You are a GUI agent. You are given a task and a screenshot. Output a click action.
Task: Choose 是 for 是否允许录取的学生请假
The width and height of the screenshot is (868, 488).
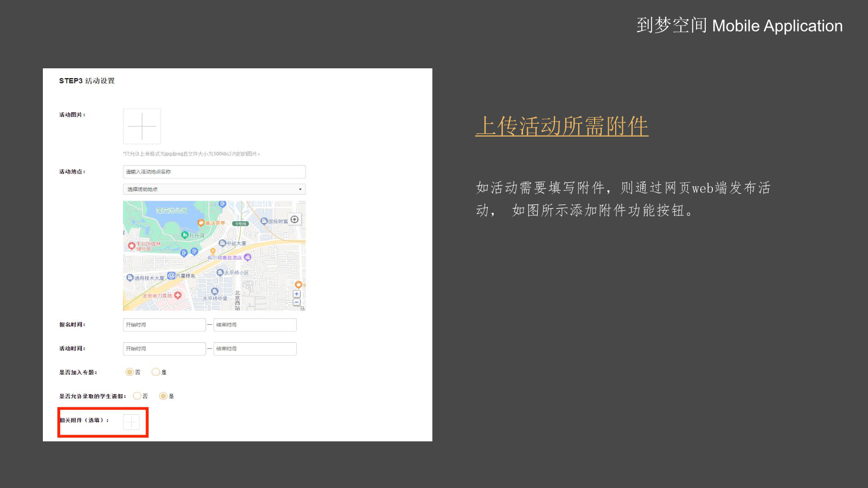pyautogui.click(x=163, y=396)
